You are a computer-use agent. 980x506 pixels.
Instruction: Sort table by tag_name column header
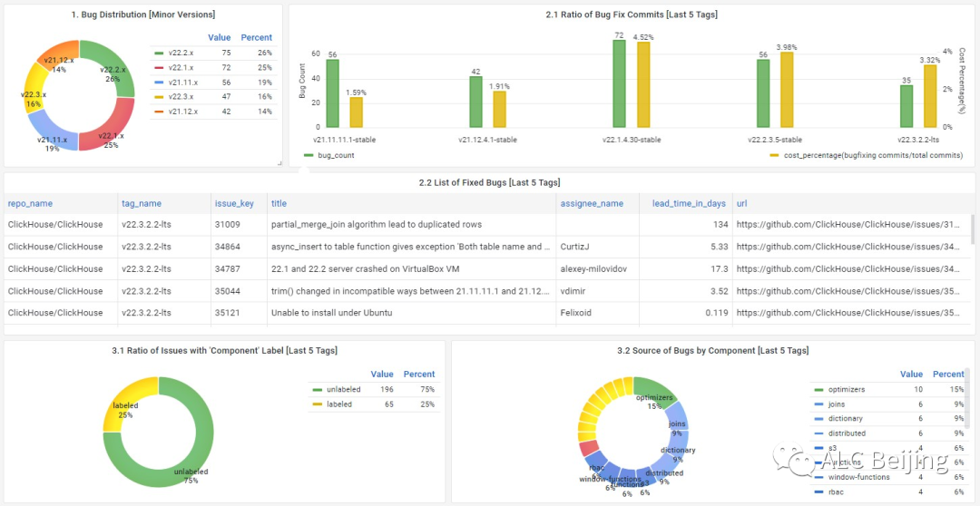click(x=142, y=203)
